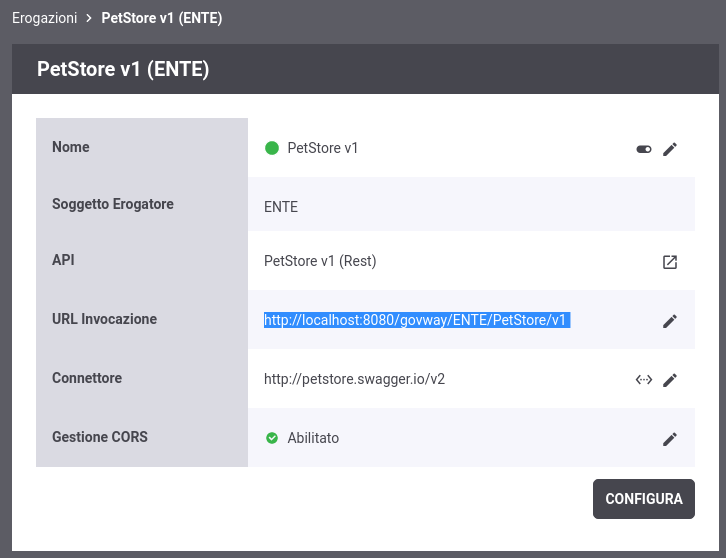Edit the Nome field with pencil icon
Image resolution: width=726 pixels, height=558 pixels.
[x=670, y=149]
